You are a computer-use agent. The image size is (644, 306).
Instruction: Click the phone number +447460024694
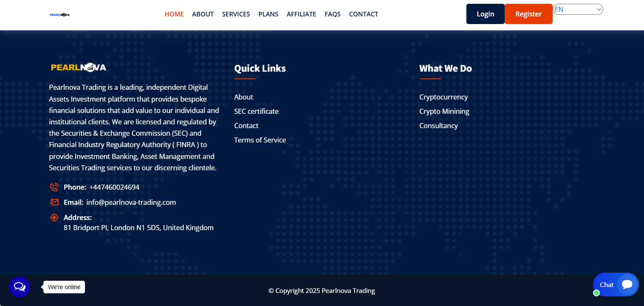114,187
